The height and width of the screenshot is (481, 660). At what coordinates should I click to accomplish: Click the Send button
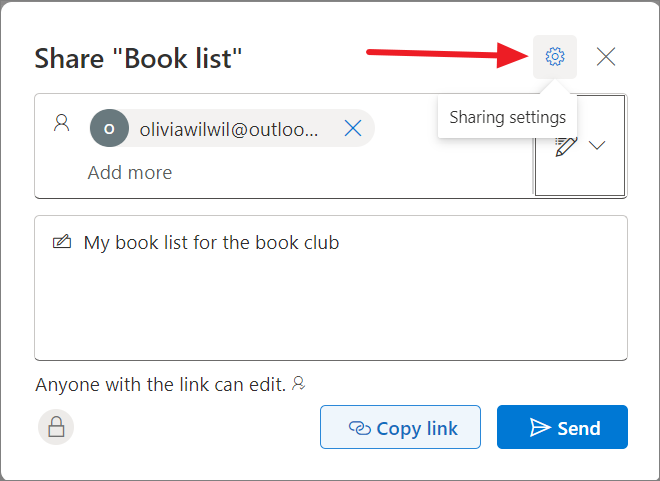click(562, 427)
